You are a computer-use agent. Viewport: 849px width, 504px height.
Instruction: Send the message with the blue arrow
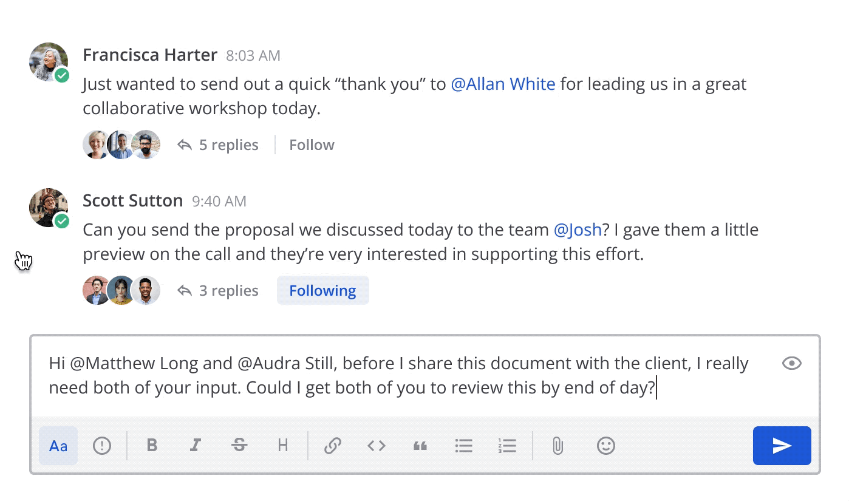(x=782, y=446)
